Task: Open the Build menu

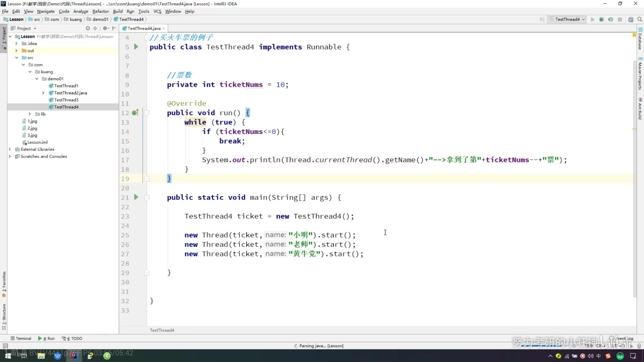Action: (118, 11)
